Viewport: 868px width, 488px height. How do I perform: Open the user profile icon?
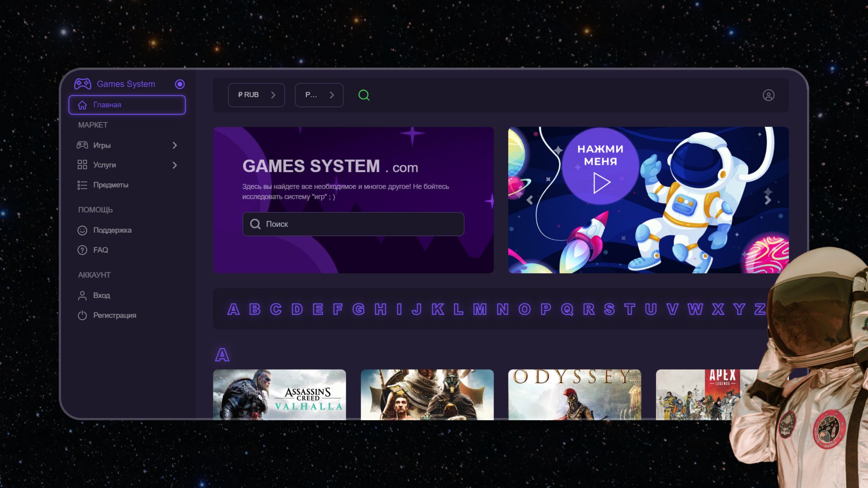click(768, 95)
